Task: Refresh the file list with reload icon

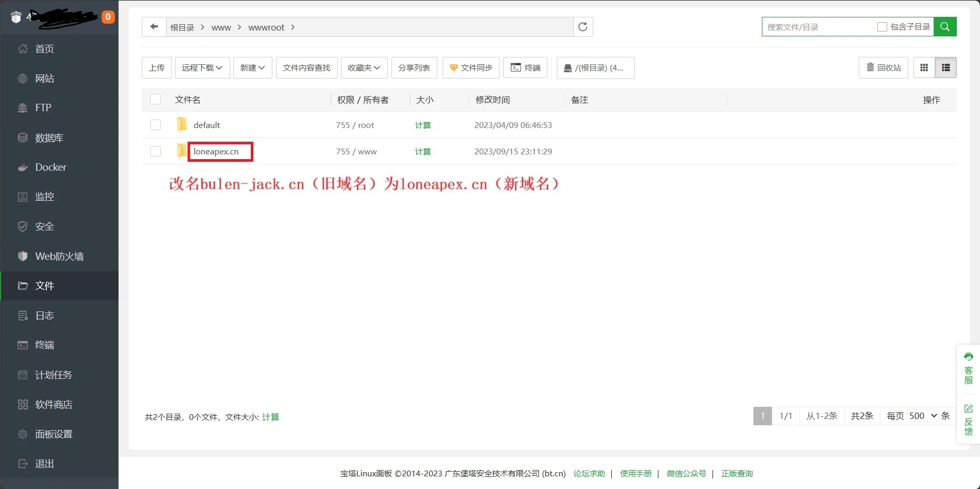Action: coord(583,27)
